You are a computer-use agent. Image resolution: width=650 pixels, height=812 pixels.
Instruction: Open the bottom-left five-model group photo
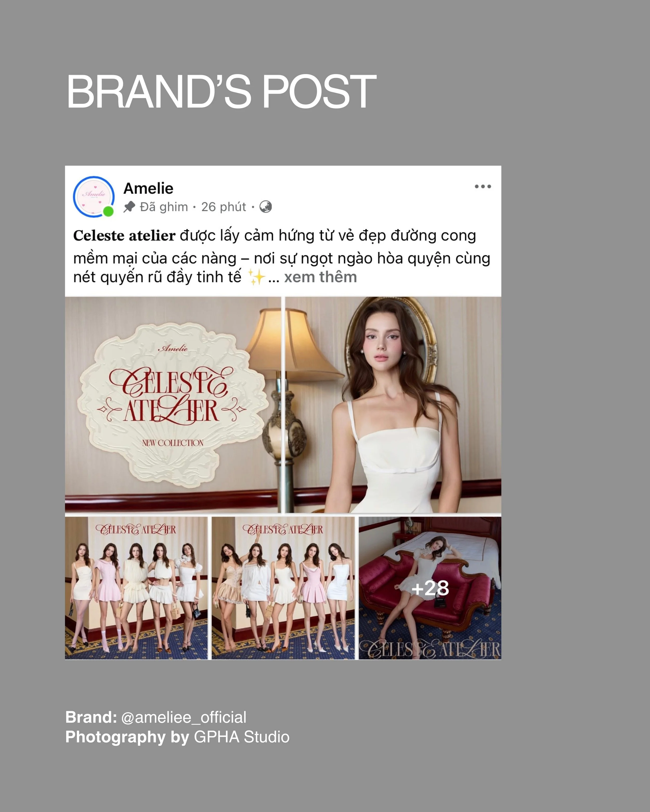[136, 588]
